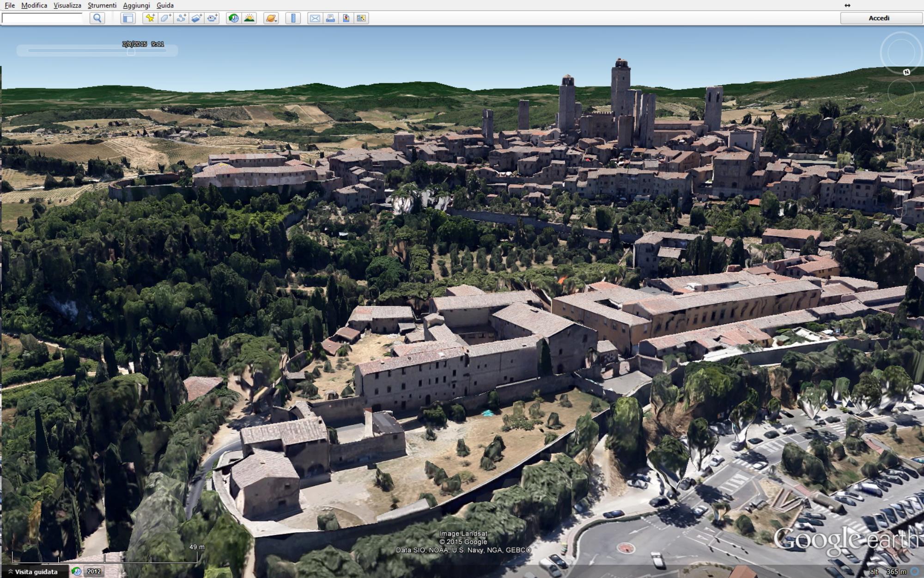Screen dimensions: 924x578
Task: Click the sunlight time slider handle
Action: pos(131,51)
